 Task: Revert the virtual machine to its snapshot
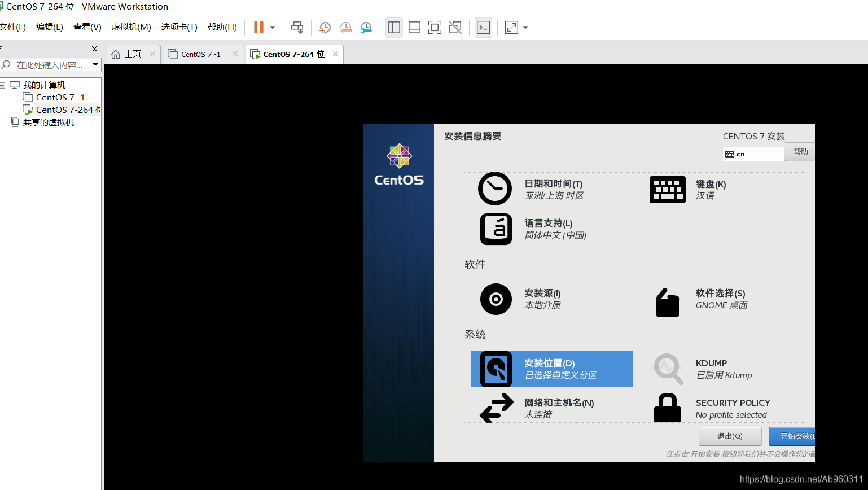pos(345,27)
